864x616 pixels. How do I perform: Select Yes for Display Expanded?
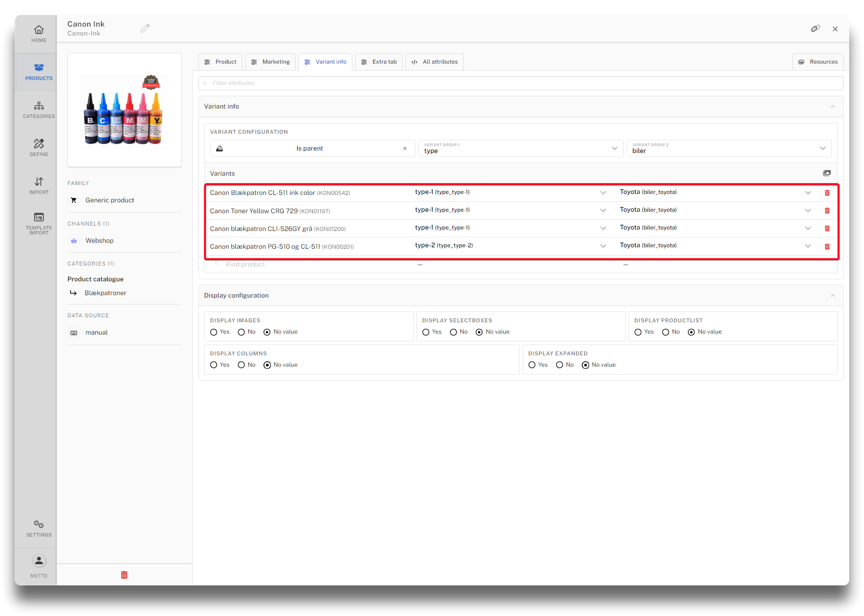pyautogui.click(x=532, y=365)
